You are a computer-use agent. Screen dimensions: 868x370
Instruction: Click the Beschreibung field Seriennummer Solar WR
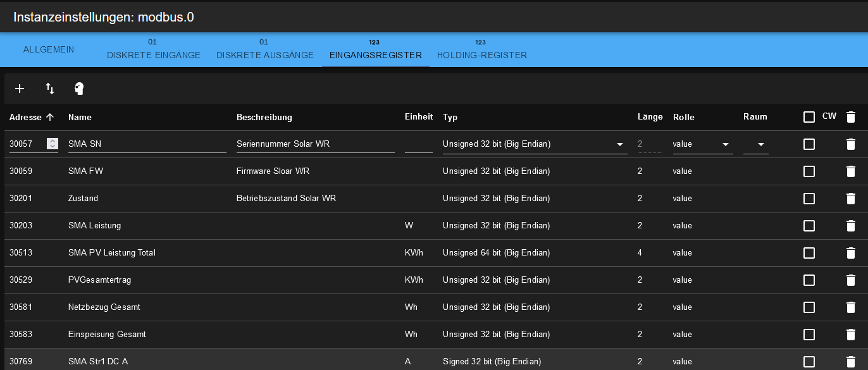[x=315, y=144]
